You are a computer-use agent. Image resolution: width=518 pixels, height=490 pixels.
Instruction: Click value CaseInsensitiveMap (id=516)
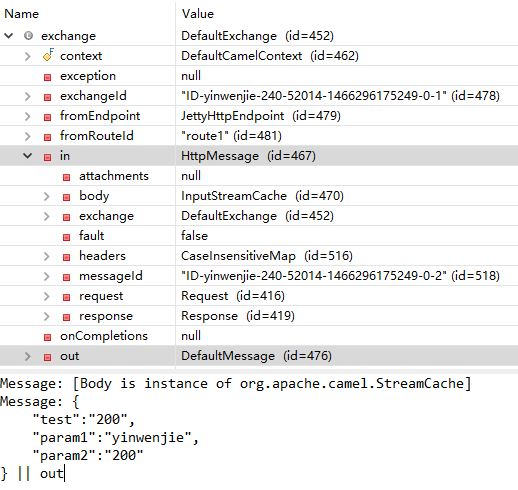point(267,256)
